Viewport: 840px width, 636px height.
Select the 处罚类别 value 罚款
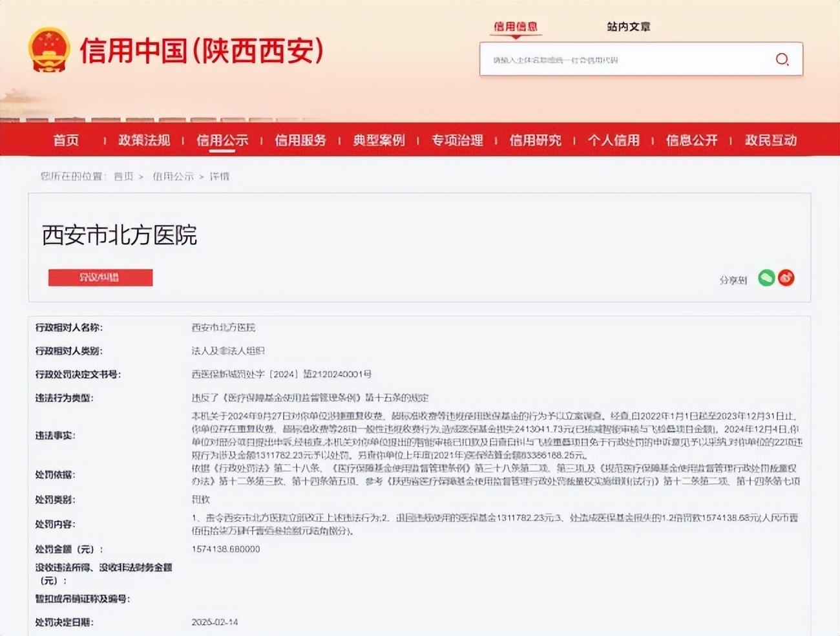(x=200, y=500)
